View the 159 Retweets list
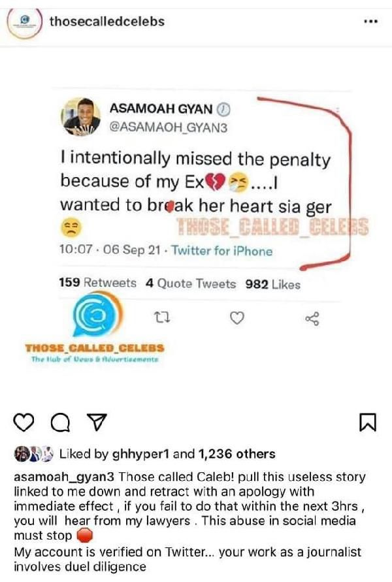The width and height of the screenshot is (392, 582). [x=97, y=283]
